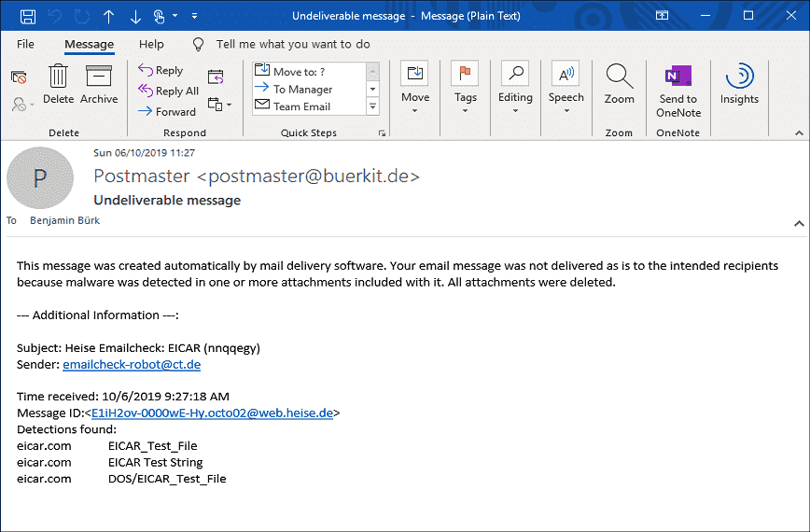
Task: Open the More respond actions dropdown
Action: (219, 105)
